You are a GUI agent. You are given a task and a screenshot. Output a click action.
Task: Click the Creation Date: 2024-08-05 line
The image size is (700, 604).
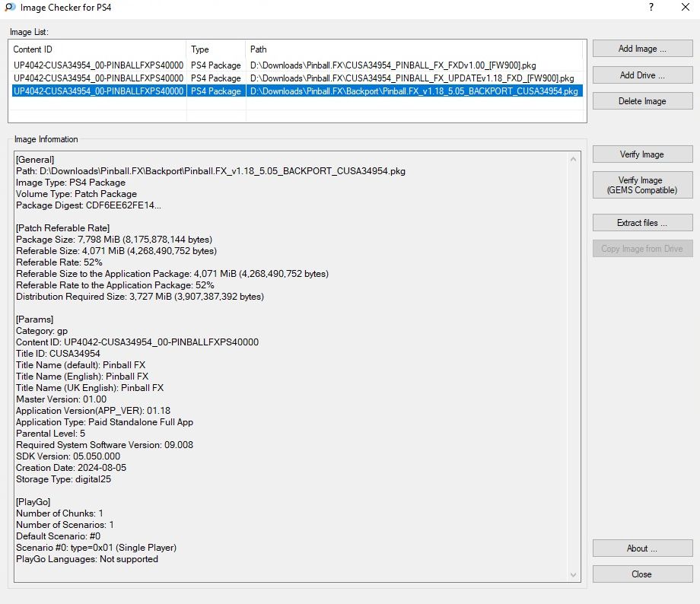[x=71, y=467]
